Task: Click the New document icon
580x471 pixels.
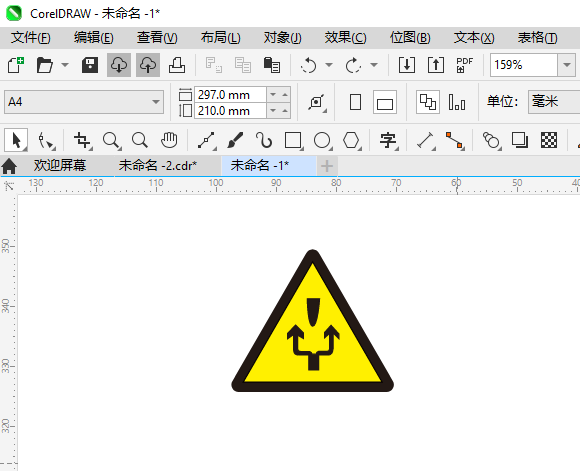Action: (16, 65)
